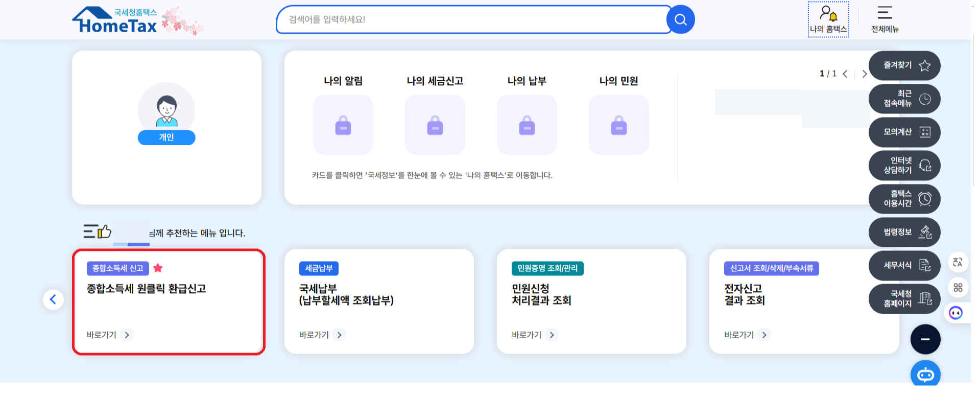Click 바로가기 arrow on 전자신고 card
The image size is (980, 396).
[x=764, y=335]
